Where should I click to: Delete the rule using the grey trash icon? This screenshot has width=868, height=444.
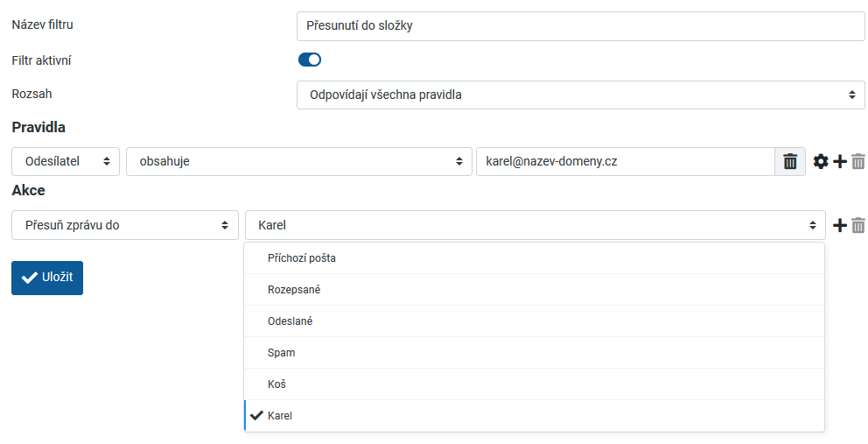pyautogui.click(x=858, y=162)
